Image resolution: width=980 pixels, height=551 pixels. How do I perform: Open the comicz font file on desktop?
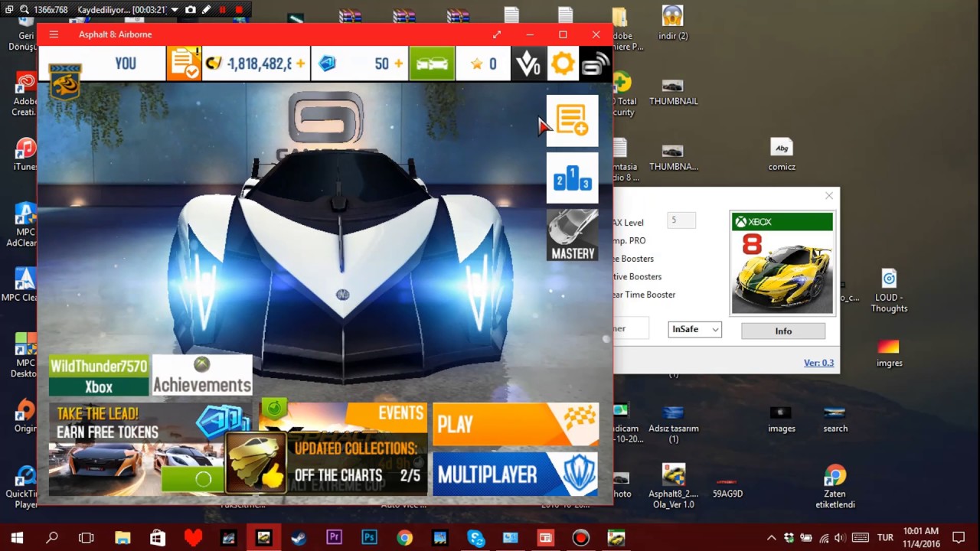tap(782, 154)
